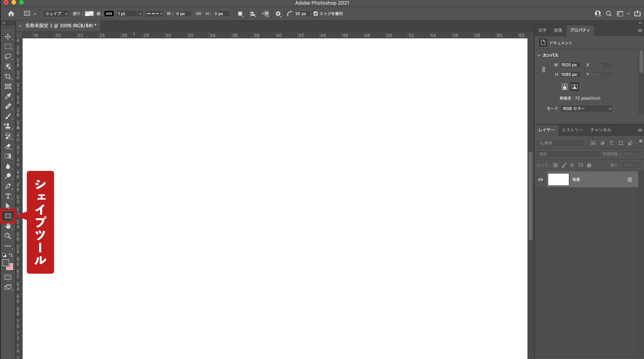The image size is (644, 359).
Task: Switch to the 文字 tab
Action: pyautogui.click(x=542, y=30)
